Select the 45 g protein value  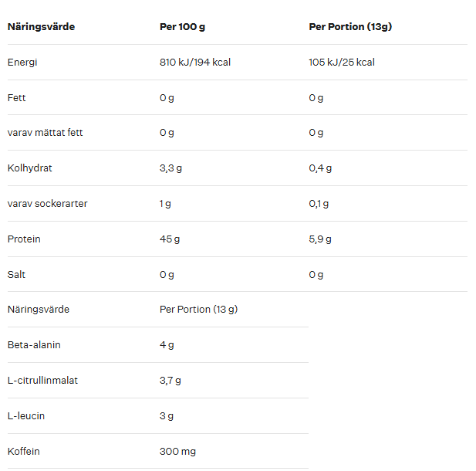(170, 239)
